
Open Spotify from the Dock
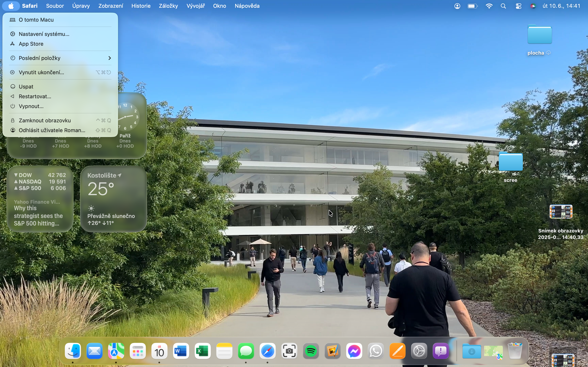pos(311,351)
